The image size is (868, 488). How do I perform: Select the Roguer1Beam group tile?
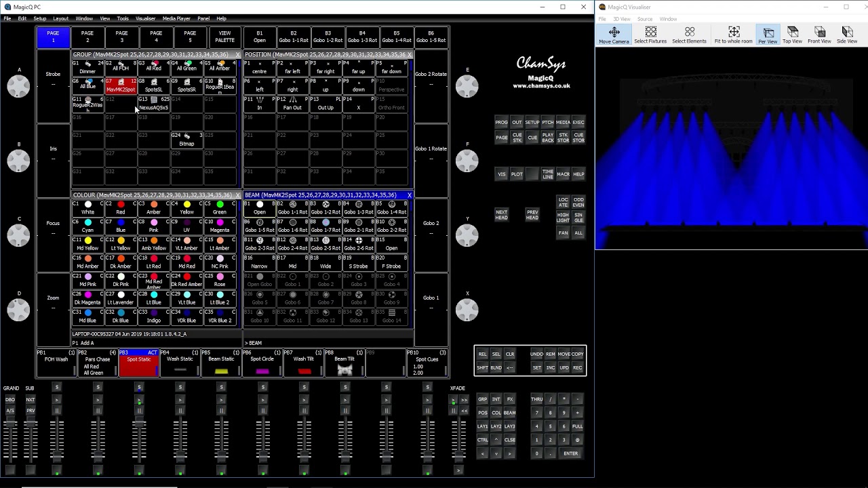[x=220, y=85]
